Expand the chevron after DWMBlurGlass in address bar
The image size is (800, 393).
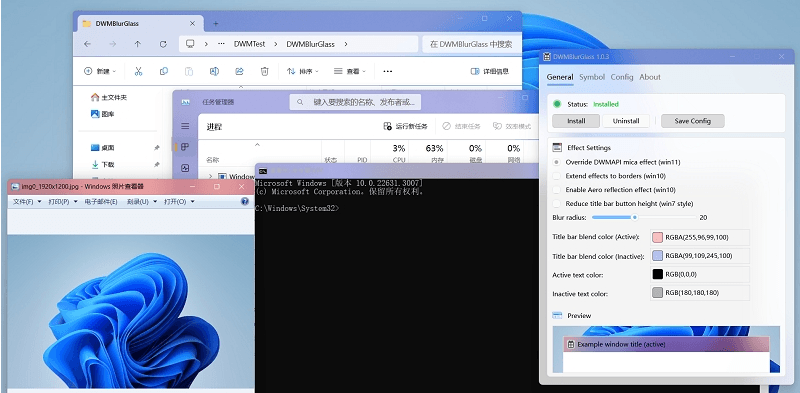[346, 44]
